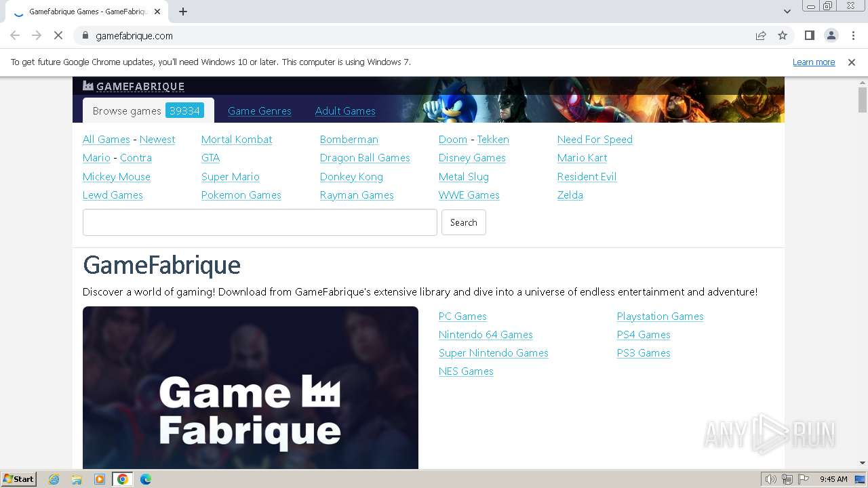Image resolution: width=868 pixels, height=488 pixels.
Task: Go to Mario games
Action: 96,158
